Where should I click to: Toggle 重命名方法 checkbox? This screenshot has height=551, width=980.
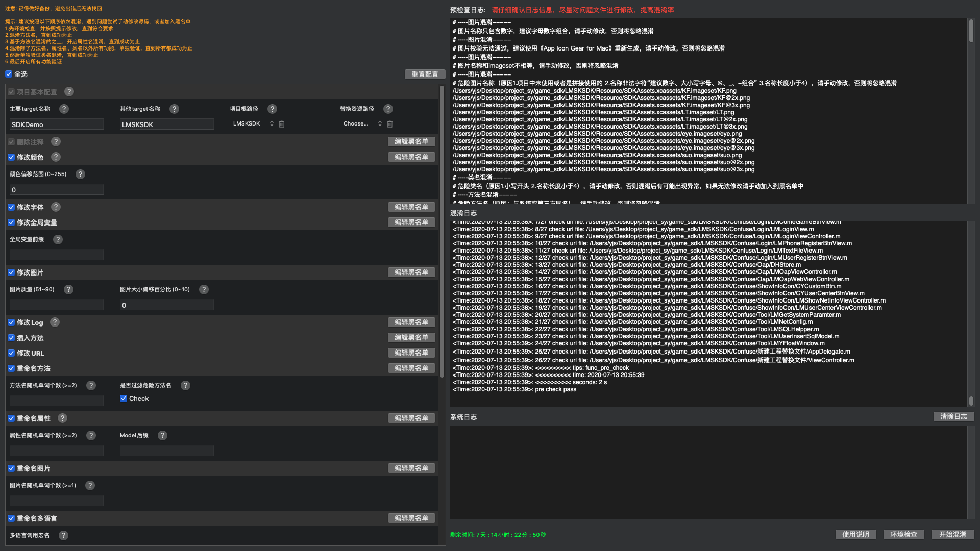[x=11, y=368]
